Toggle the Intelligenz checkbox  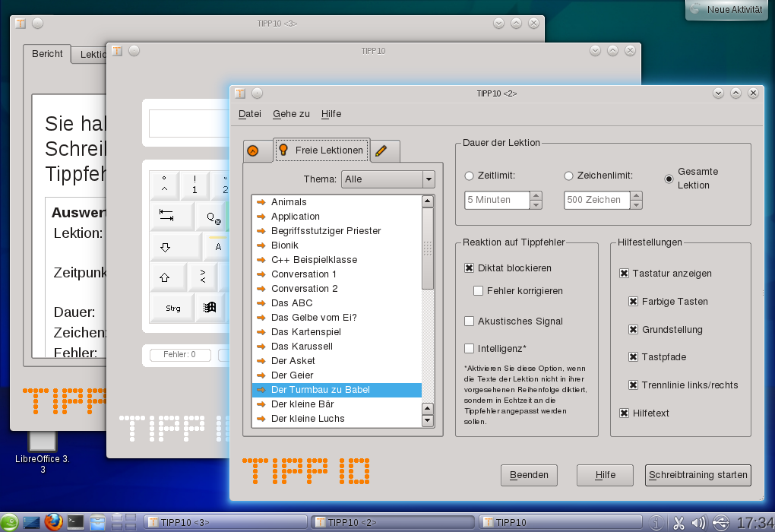point(469,349)
